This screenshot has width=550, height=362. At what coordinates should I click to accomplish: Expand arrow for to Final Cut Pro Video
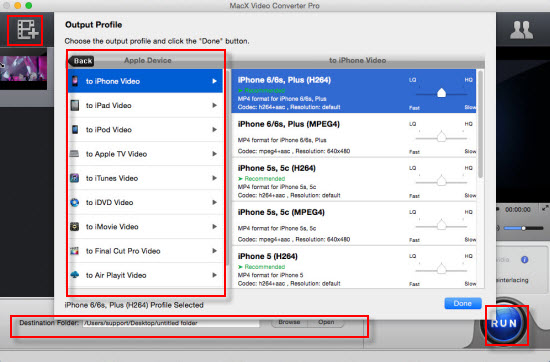coord(214,251)
